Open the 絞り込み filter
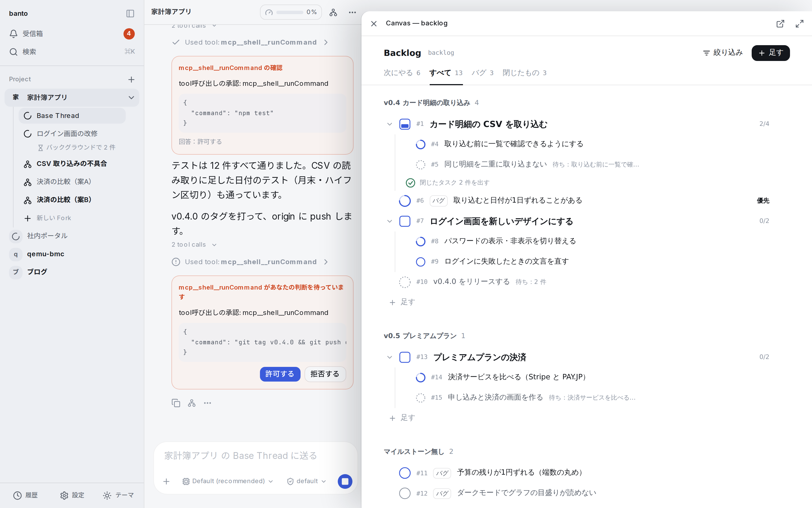This screenshot has width=812, height=508. [x=723, y=53]
